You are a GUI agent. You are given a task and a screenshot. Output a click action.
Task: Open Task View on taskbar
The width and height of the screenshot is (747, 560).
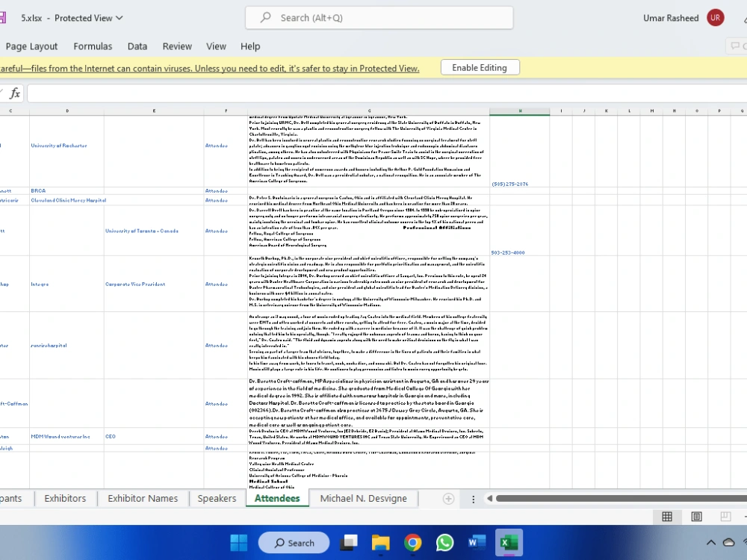coord(349,542)
